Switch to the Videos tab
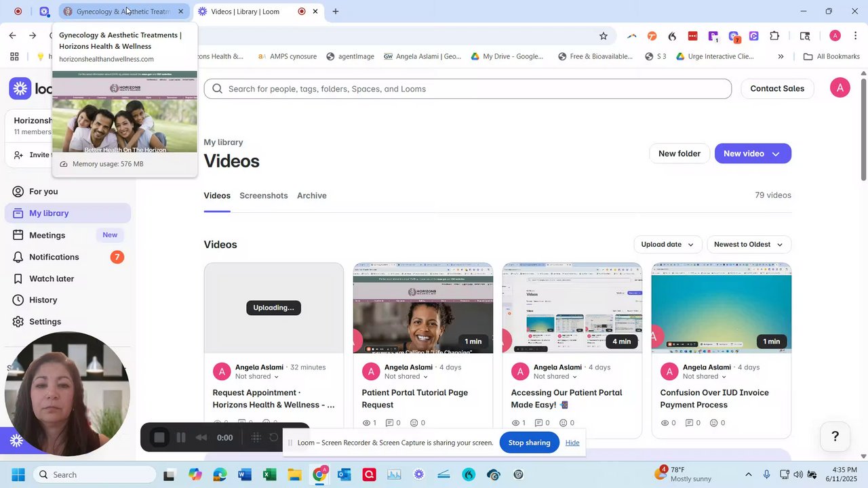The height and width of the screenshot is (488, 868). (217, 196)
